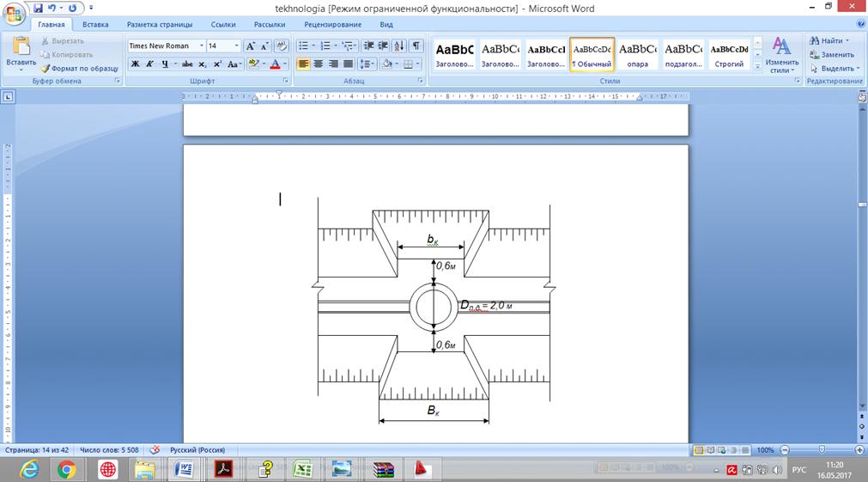
Task: Toggle show paragraph marks (¶)
Action: [416, 46]
